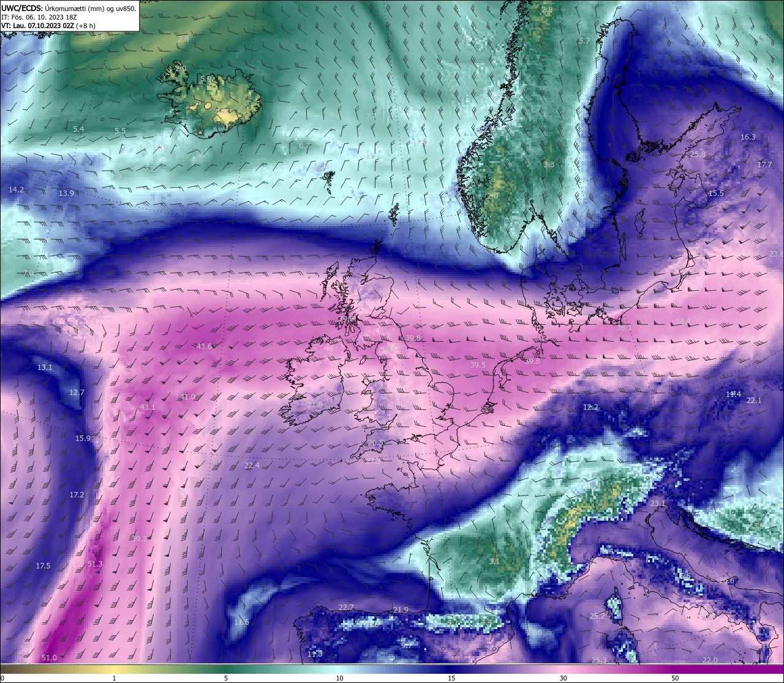Select the 3.3 value over Sweden
The height and width of the screenshot is (683, 784).
point(549,165)
